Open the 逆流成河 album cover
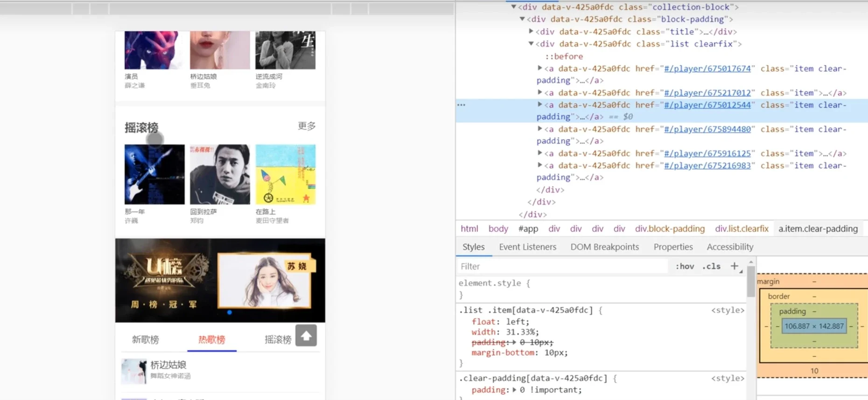Image resolution: width=868 pixels, height=400 pixels. click(286, 50)
